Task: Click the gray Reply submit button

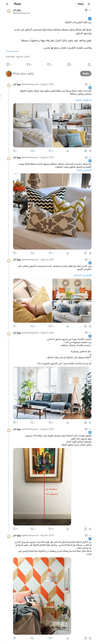Action: pos(85,74)
